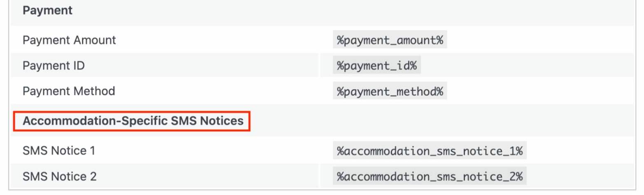Click the %accommodation_sms_notice_2% placeholder tag
This screenshot has width=644, height=195.
(429, 177)
